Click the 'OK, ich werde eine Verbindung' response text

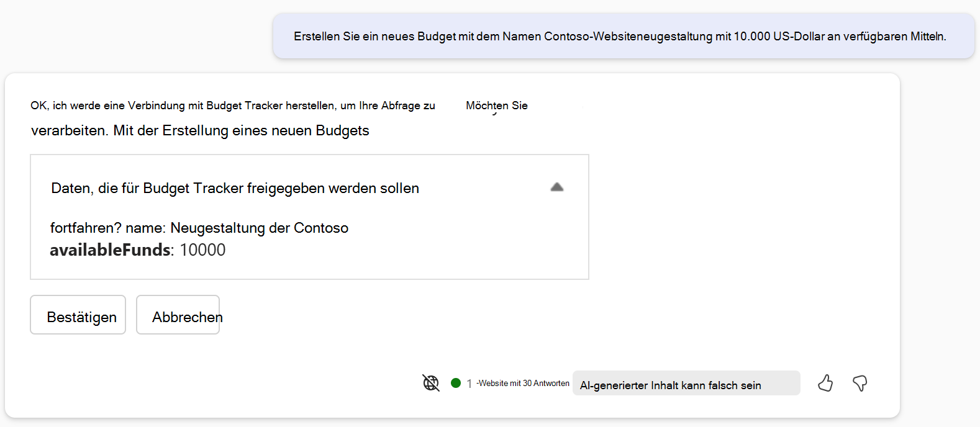pyautogui.click(x=233, y=106)
